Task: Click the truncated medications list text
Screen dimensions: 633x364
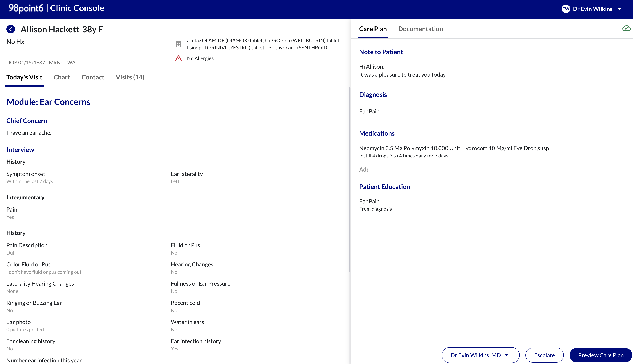Action: point(264,44)
